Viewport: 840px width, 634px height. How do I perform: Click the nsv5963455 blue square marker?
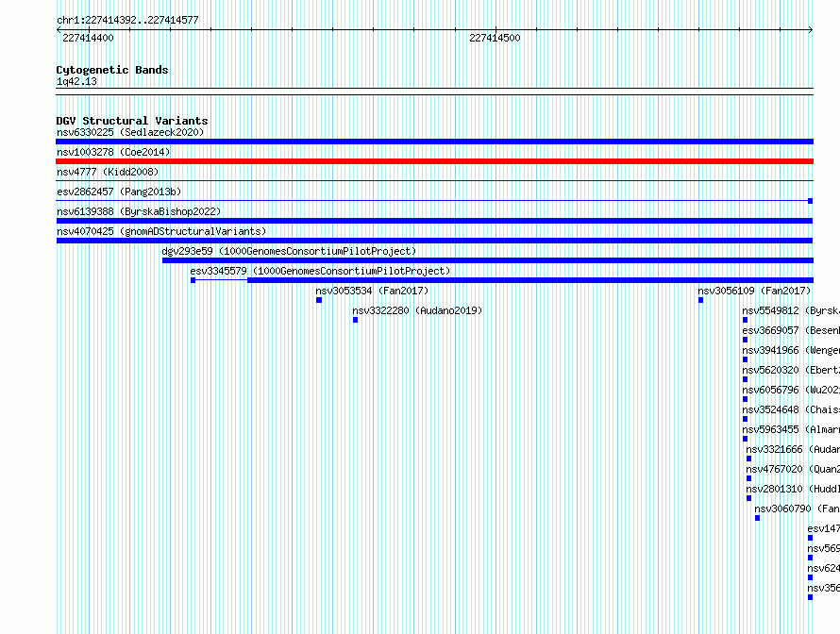pos(745,439)
